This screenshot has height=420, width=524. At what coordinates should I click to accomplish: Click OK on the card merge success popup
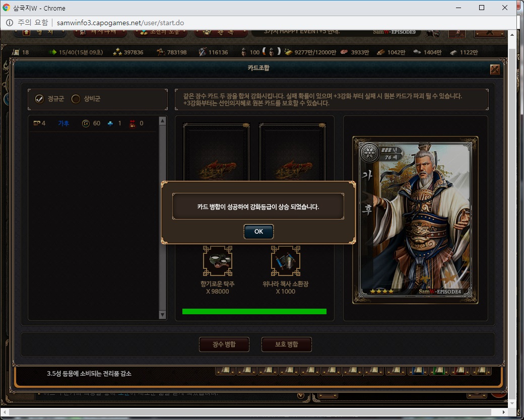258,232
